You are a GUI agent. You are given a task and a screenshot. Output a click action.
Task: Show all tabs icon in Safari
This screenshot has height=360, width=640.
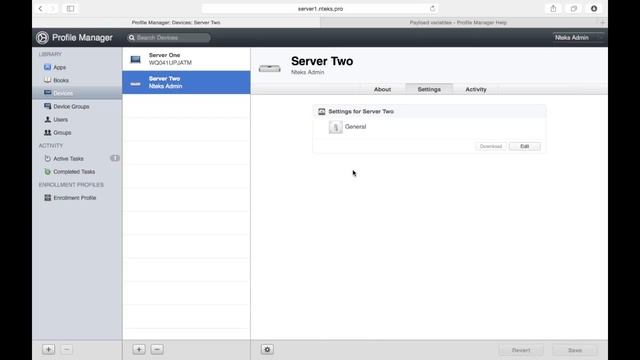(x=573, y=8)
